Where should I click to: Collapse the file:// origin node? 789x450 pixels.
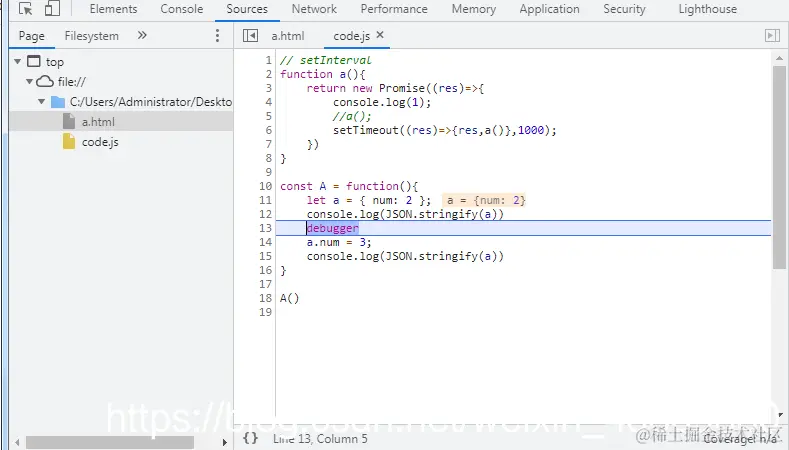click(30, 82)
